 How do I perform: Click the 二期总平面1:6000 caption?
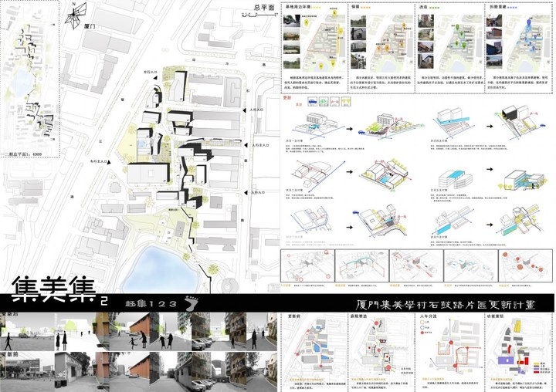[x=22, y=154]
